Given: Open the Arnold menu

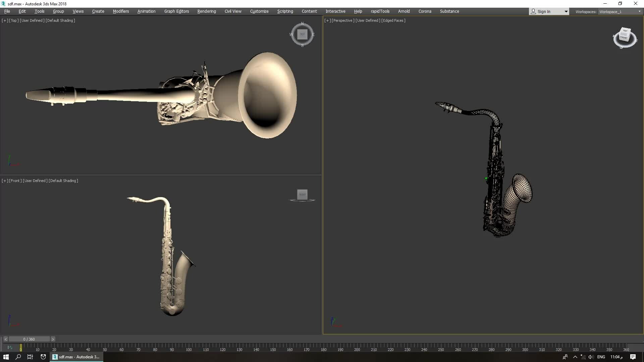Looking at the screenshot, I should coord(404,11).
